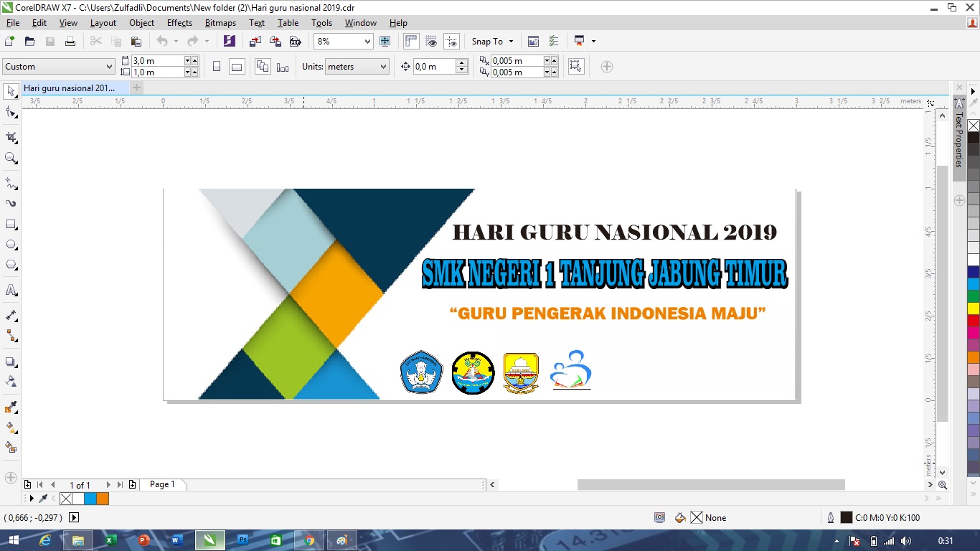Open the zoom navigator at scrollbar corner
Image resolution: width=980 pixels, height=551 pixels.
943,485
